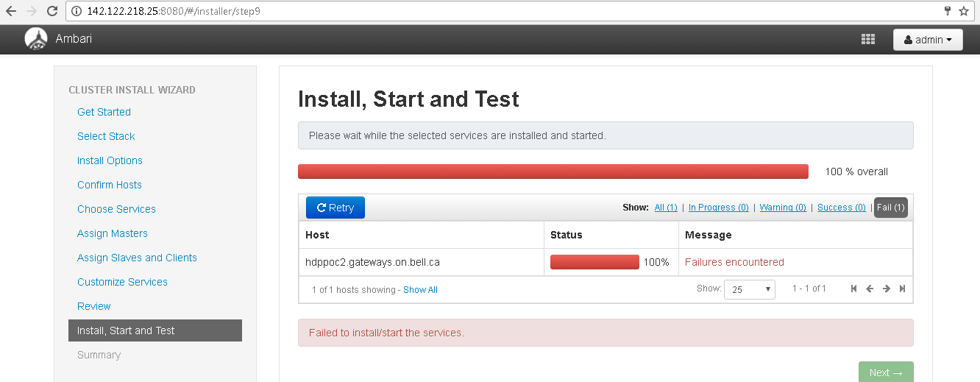
Task: Jump to the last hosts page
Action: [903, 289]
